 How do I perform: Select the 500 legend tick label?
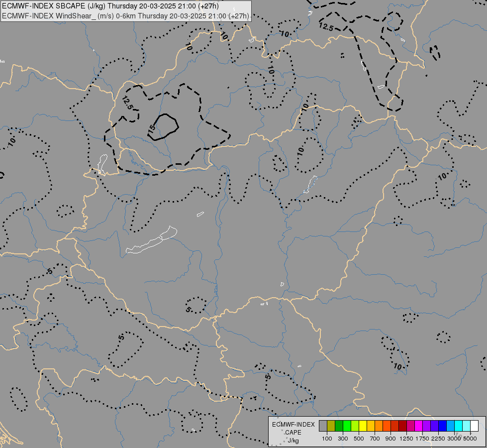[x=359, y=439]
